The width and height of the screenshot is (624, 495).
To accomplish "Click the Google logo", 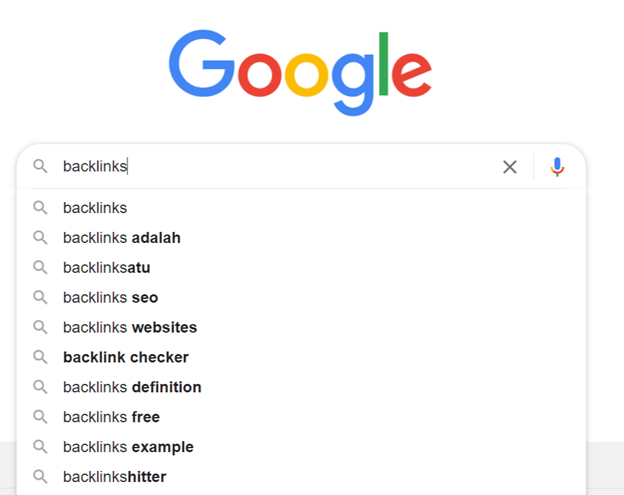I will (x=300, y=73).
